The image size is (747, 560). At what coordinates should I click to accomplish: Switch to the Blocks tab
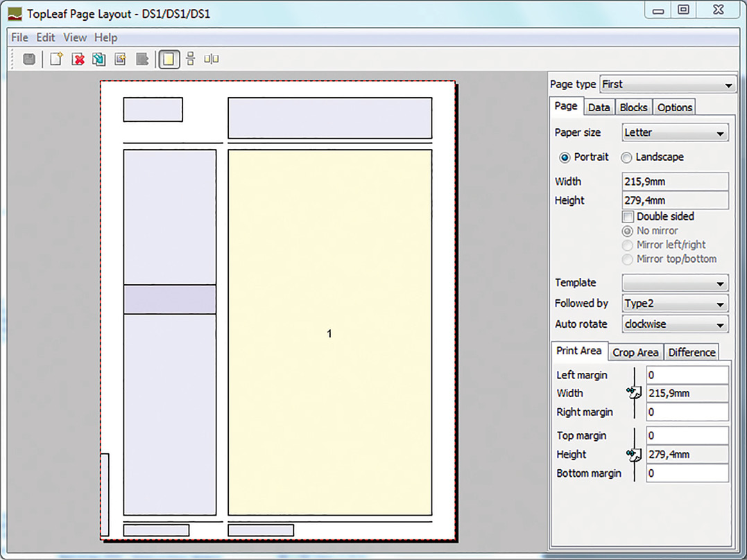point(633,107)
